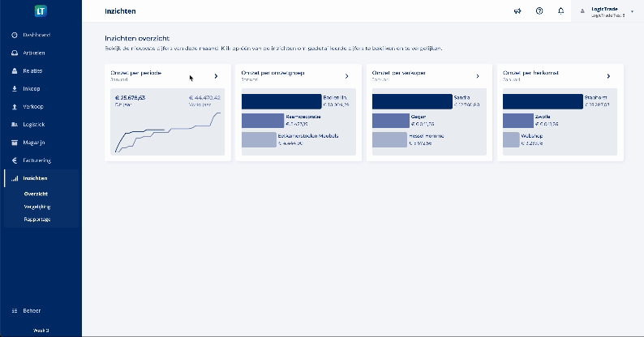Click the help question mark icon
The width and height of the screenshot is (644, 337).
539,11
